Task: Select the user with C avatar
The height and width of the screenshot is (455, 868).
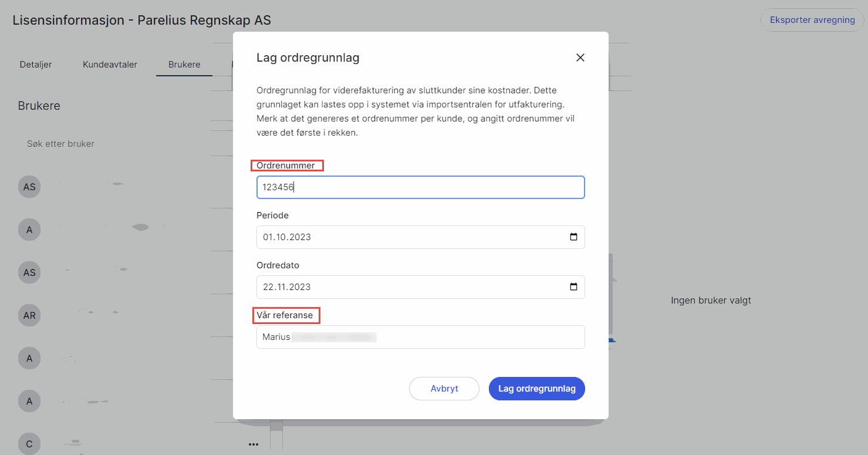Action: pos(29,444)
